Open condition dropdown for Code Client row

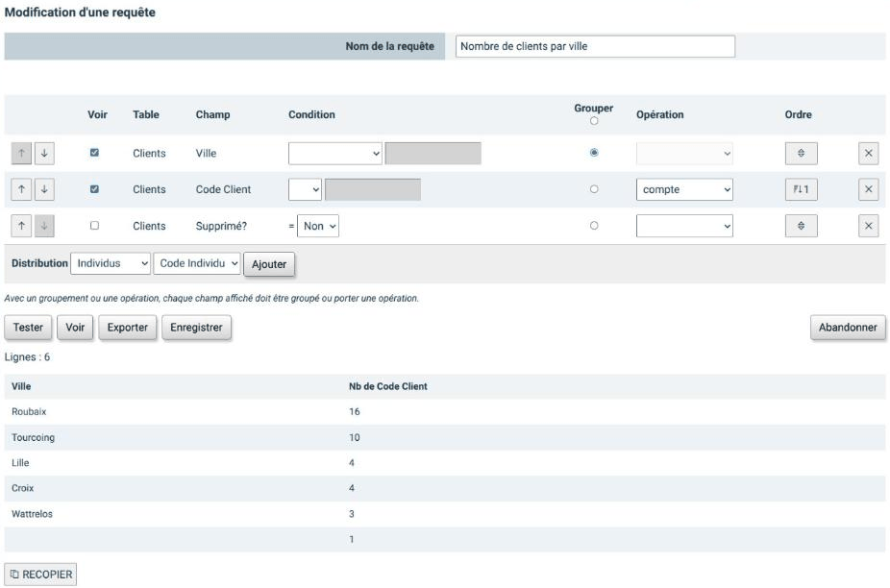click(x=305, y=189)
